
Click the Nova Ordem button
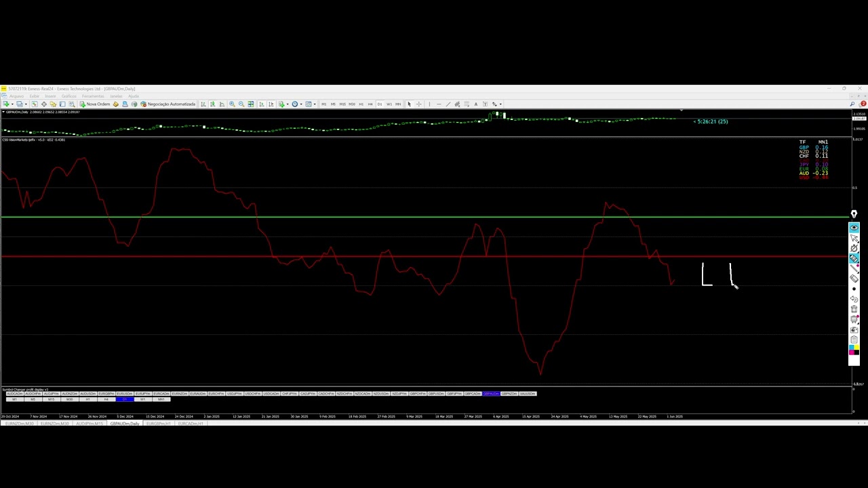click(x=95, y=104)
